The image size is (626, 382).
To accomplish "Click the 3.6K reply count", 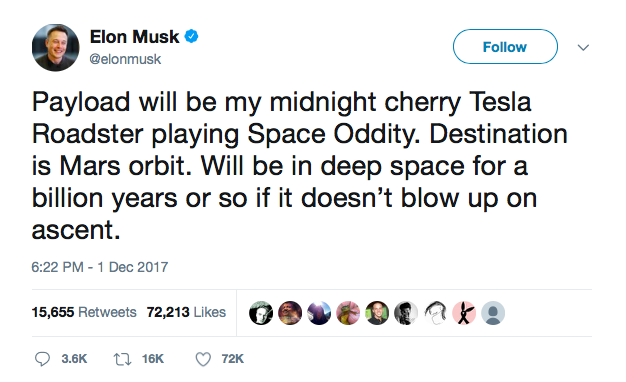I will click(74, 359).
